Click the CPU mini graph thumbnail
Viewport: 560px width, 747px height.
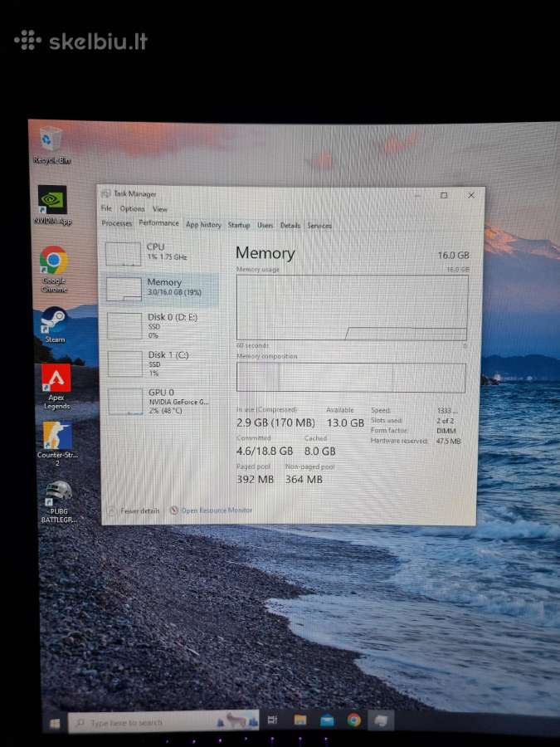coord(123,253)
